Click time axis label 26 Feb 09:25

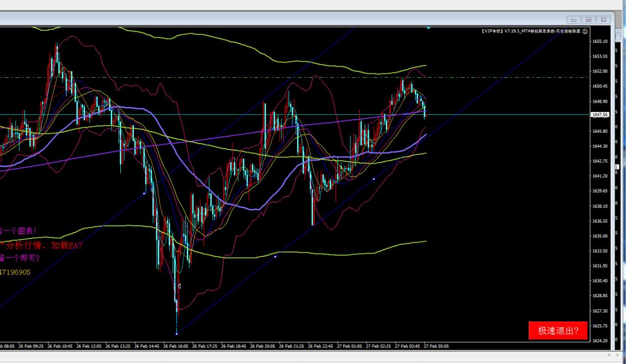click(x=31, y=346)
